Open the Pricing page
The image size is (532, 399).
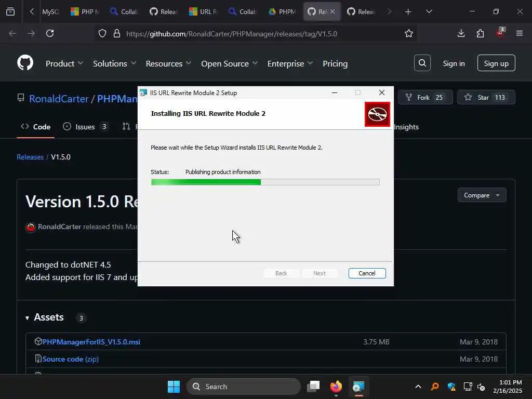click(335, 63)
